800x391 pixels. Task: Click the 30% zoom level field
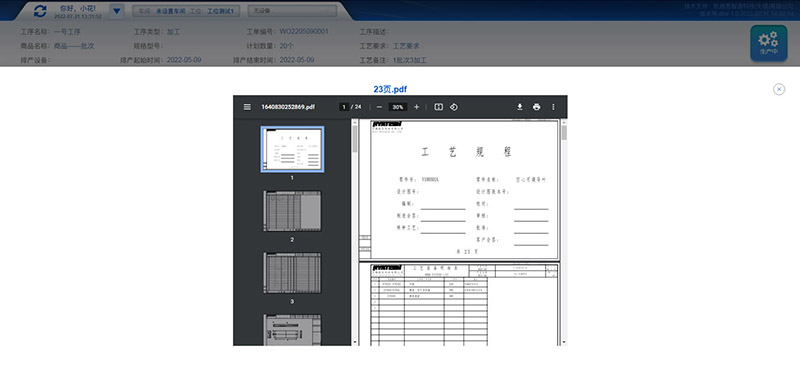(398, 107)
